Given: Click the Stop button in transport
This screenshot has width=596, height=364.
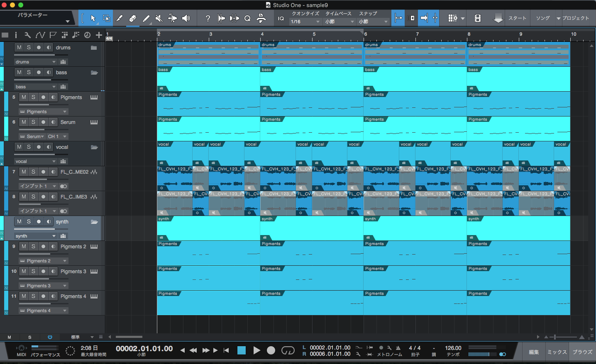Looking at the screenshot, I should pyautogui.click(x=242, y=350).
